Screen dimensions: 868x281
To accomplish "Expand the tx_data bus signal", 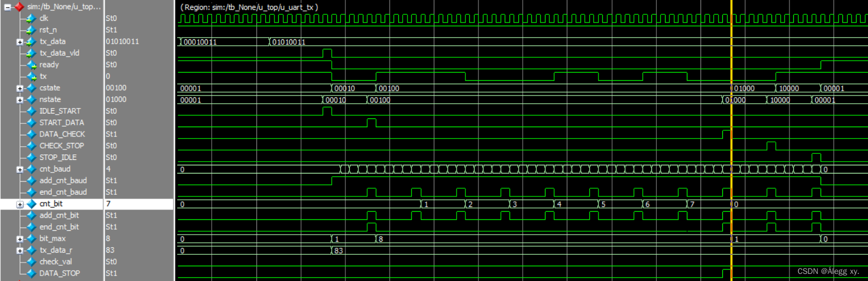I will 20,42.
